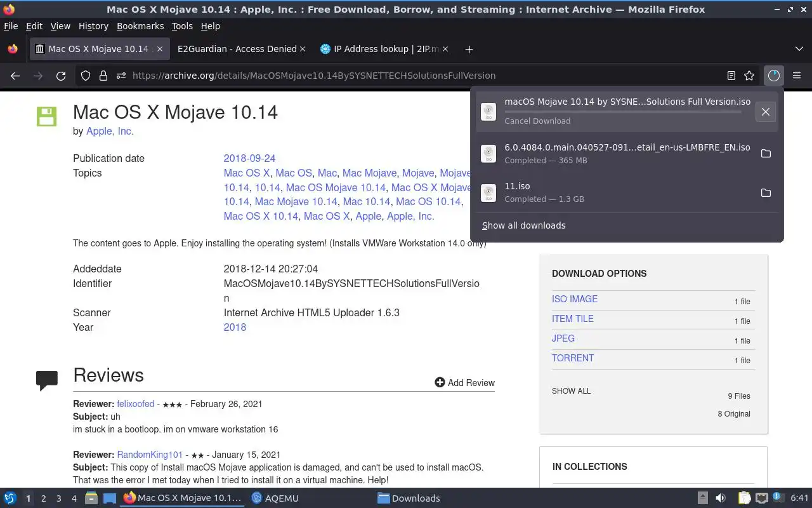The image size is (812, 508).
Task: Toggle reader view in the address bar
Action: pos(731,76)
